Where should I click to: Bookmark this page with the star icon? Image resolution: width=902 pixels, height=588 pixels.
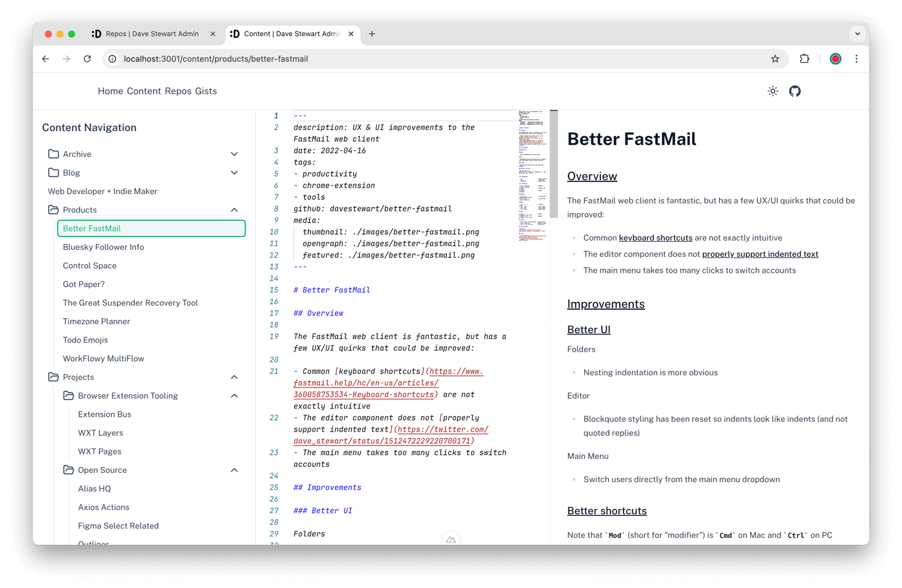click(775, 59)
